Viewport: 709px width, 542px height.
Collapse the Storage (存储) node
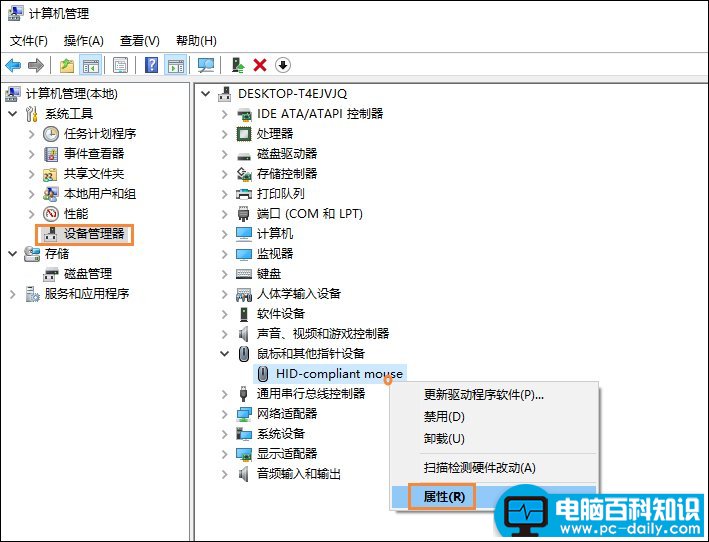pyautogui.click(x=13, y=254)
